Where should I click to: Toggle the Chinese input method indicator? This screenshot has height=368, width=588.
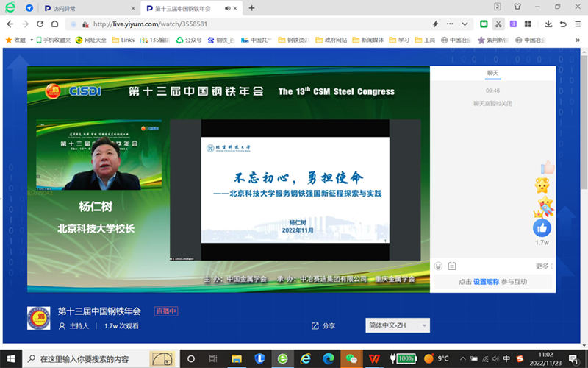(506, 358)
